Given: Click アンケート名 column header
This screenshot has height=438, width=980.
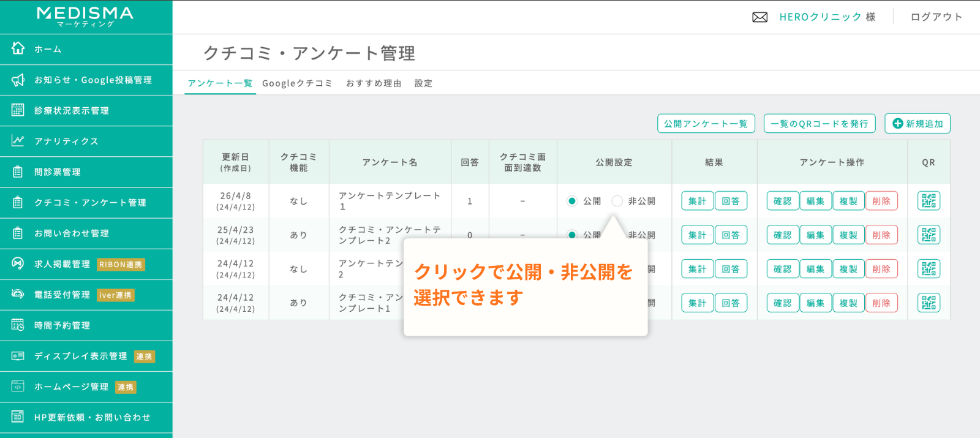Looking at the screenshot, I should tap(390, 162).
